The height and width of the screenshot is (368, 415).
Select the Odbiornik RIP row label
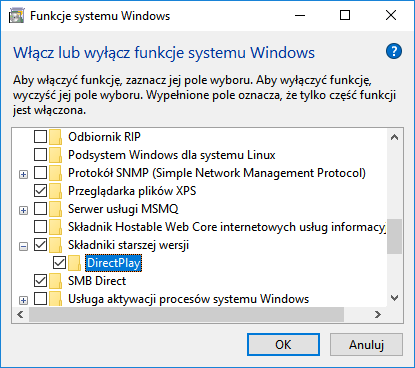click(104, 137)
